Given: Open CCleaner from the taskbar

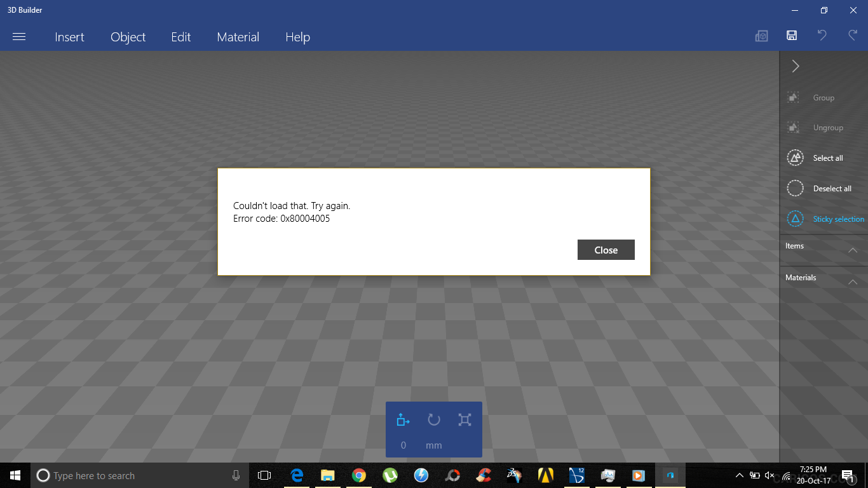Looking at the screenshot, I should click(x=484, y=475).
